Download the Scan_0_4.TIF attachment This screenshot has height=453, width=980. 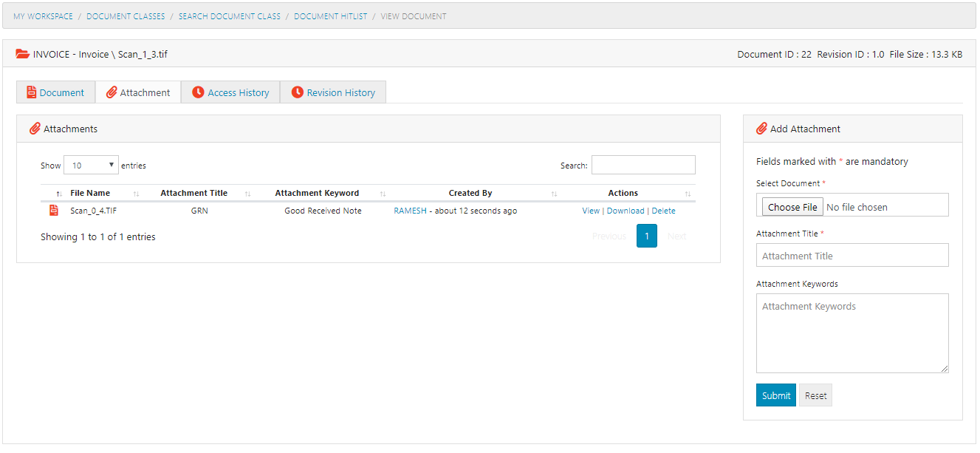pyautogui.click(x=626, y=211)
